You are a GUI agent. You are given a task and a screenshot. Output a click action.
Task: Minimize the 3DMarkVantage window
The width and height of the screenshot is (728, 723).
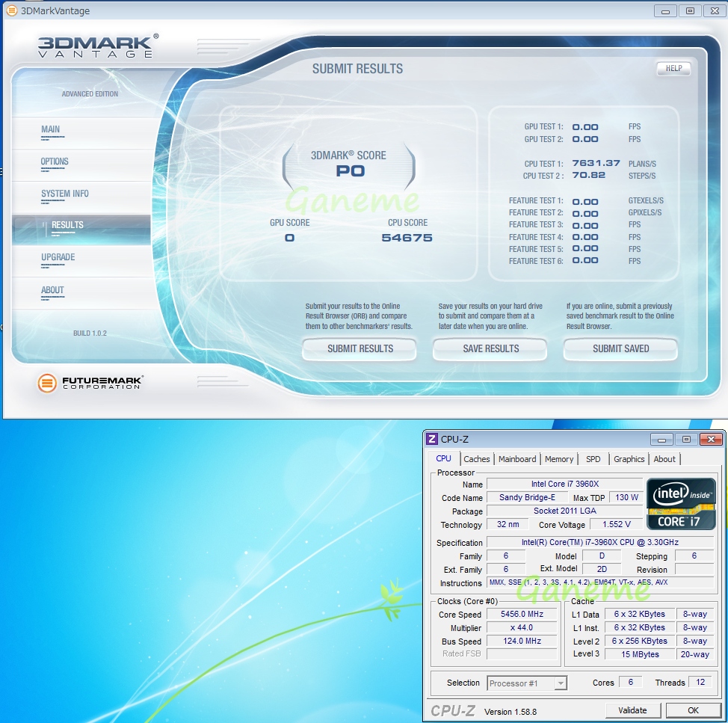click(x=665, y=10)
